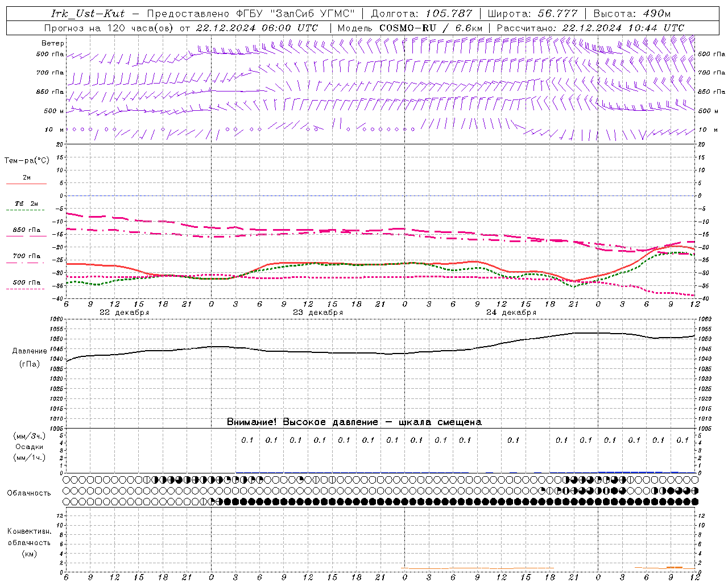Click the Конвективн. panel label
This screenshot has height=582, width=728.
click(x=29, y=531)
